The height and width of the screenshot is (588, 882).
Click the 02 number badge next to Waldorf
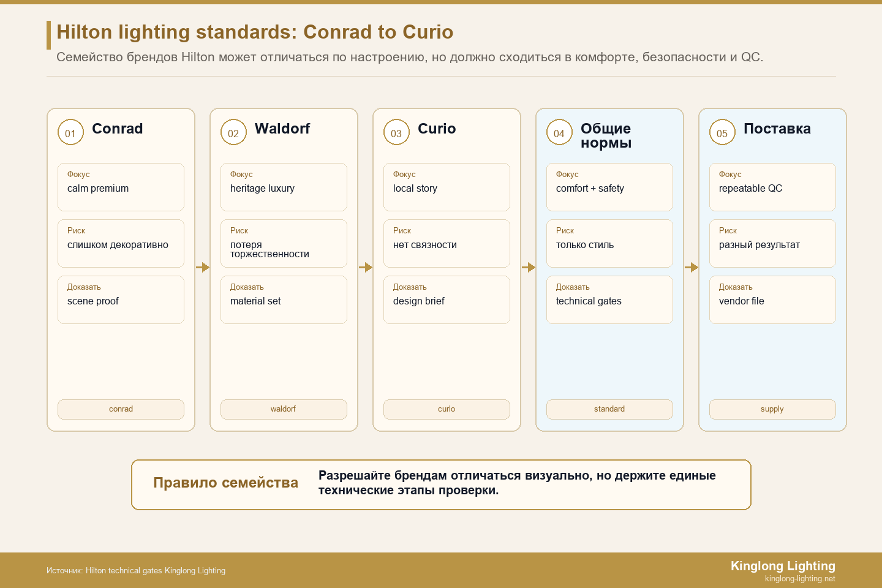(x=233, y=132)
